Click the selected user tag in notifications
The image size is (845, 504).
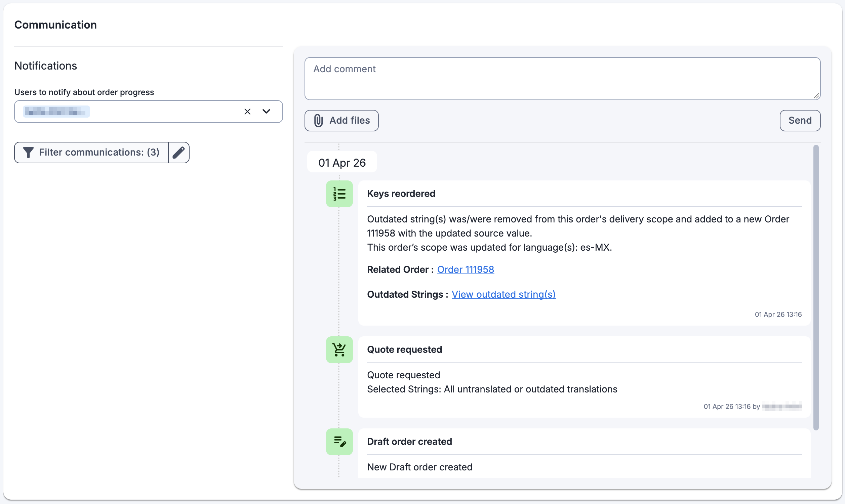coord(56,112)
